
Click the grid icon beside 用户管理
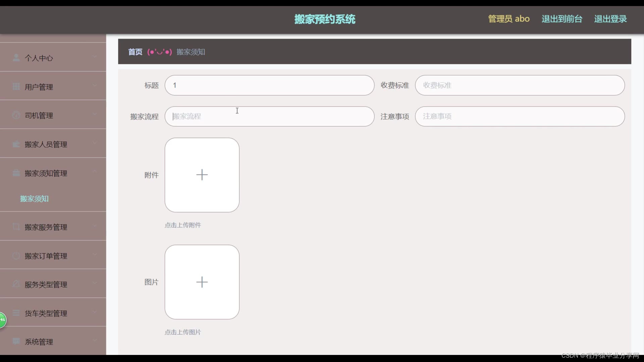tap(16, 86)
